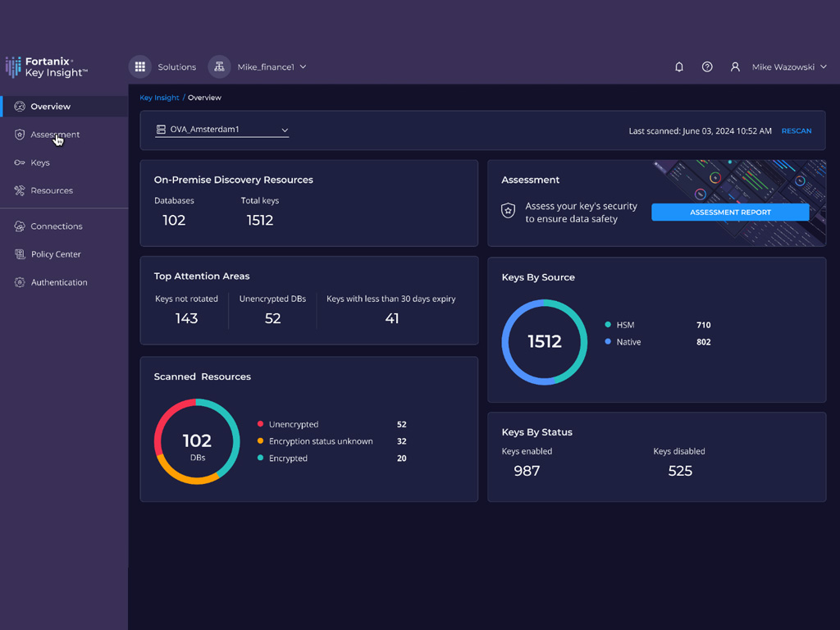Image resolution: width=840 pixels, height=630 pixels.
Task: Click the notifications bell icon
Action: coord(679,67)
